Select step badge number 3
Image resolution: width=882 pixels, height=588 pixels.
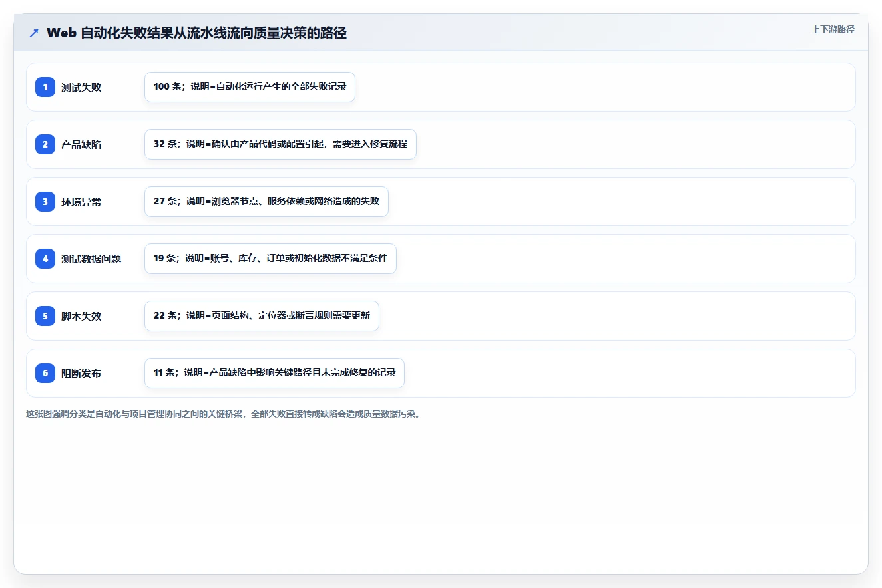coord(45,202)
